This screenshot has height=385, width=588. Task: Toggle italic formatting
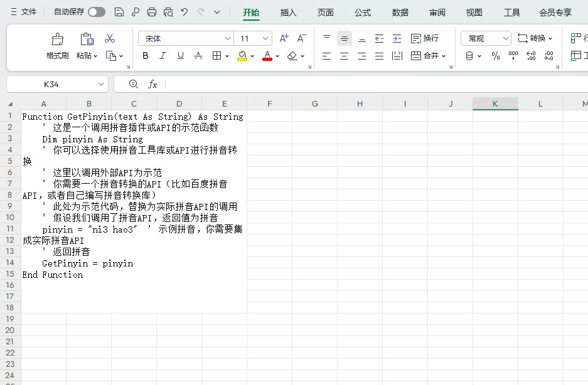pyautogui.click(x=163, y=56)
